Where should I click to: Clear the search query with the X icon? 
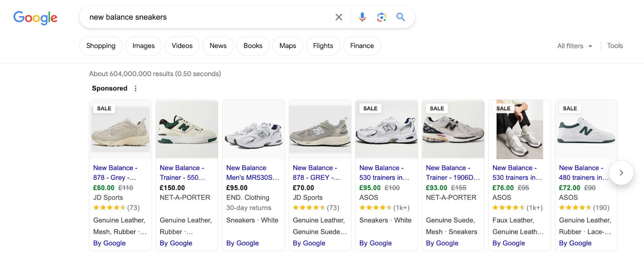tap(339, 17)
